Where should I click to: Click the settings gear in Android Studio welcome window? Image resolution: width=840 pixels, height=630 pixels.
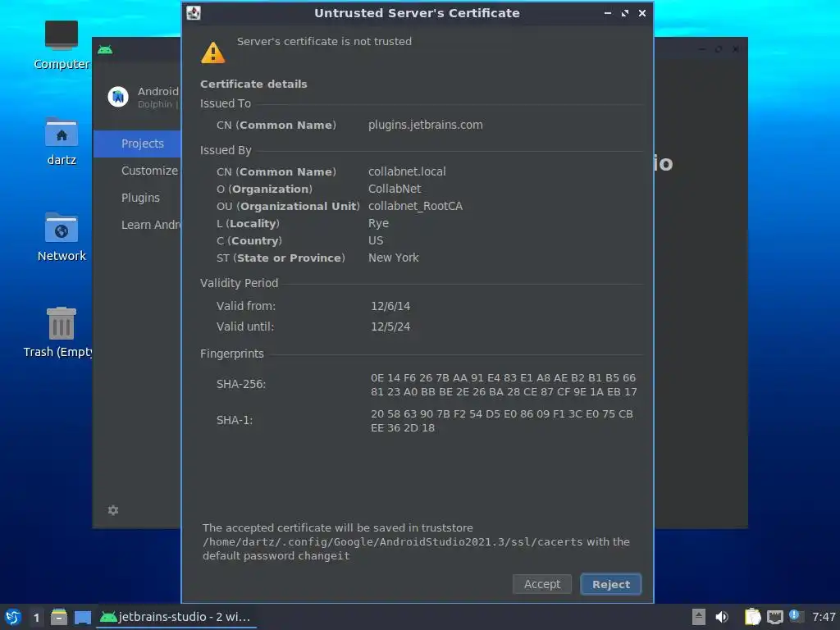[113, 510]
